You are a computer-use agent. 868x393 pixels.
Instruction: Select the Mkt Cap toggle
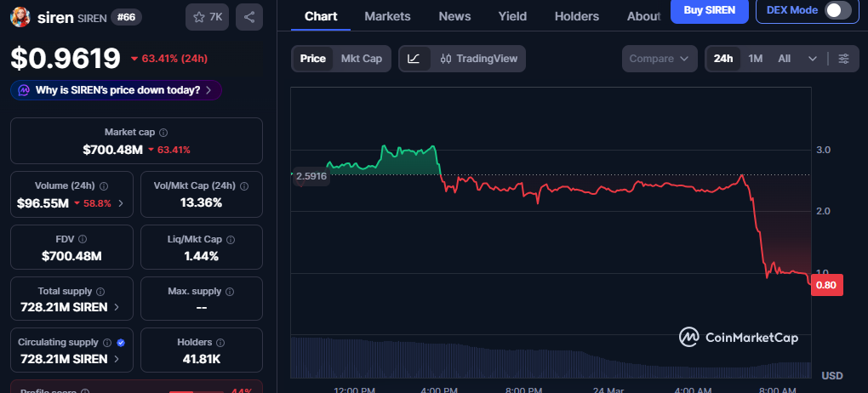362,59
